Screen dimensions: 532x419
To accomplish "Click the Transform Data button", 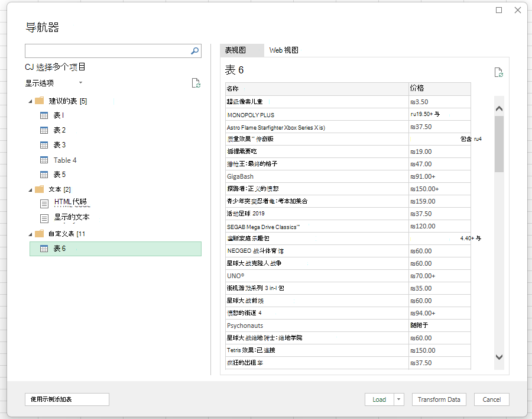I will (439, 399).
